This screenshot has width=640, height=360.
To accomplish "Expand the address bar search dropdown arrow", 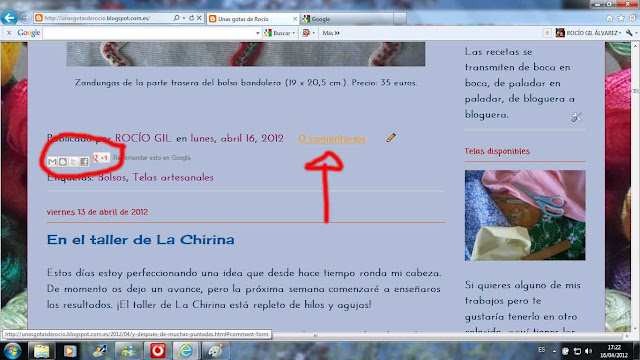I will point(184,18).
